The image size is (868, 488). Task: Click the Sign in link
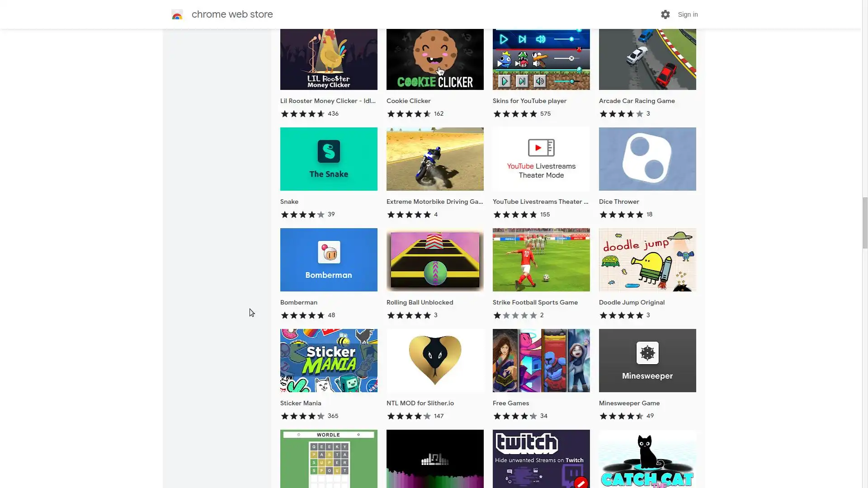688,14
